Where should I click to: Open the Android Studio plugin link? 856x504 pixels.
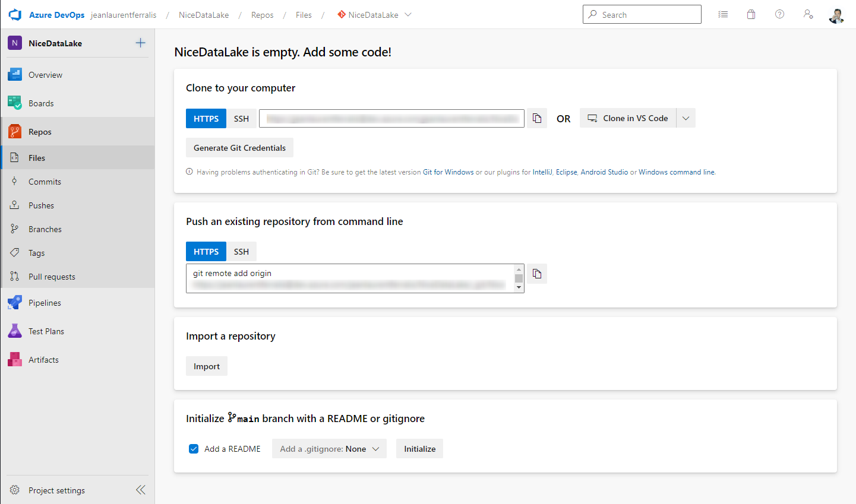604,172
